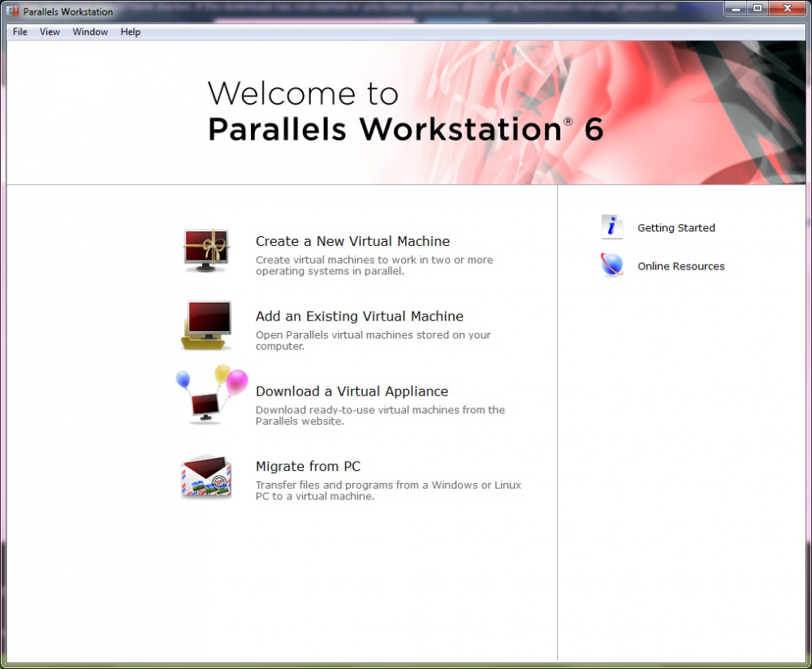Image resolution: width=812 pixels, height=669 pixels.
Task: Choose Add an Existing Virtual Machine
Action: (360, 317)
